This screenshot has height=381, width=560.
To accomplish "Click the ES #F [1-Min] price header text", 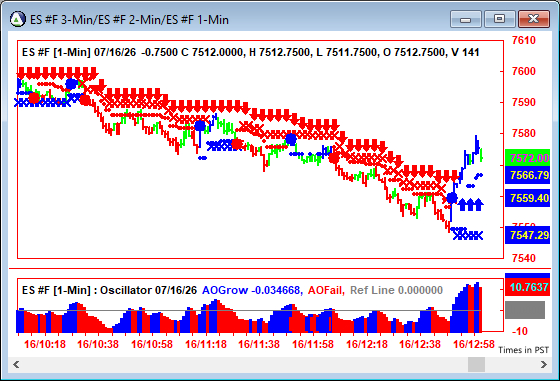I will (250, 52).
